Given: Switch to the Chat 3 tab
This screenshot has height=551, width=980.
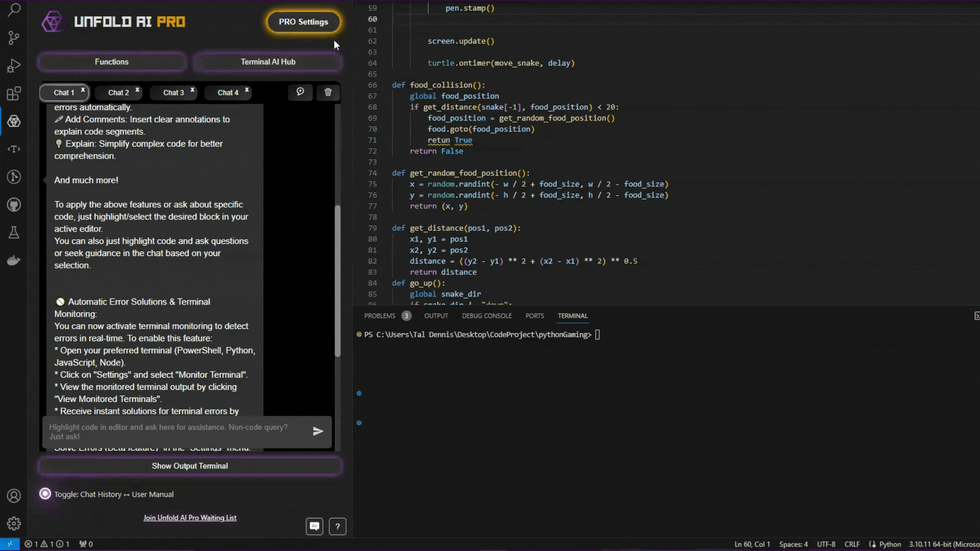Looking at the screenshot, I should 173,93.
